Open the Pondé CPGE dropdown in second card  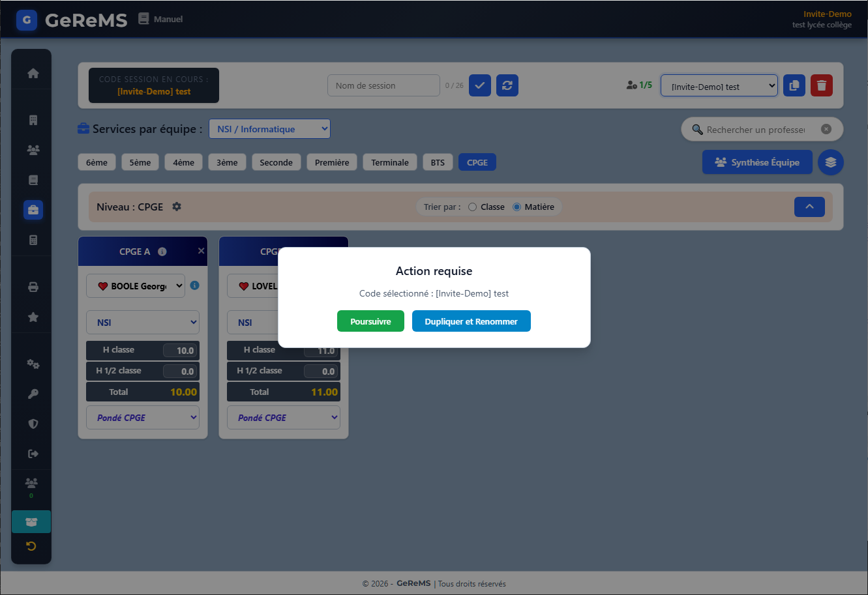(284, 418)
